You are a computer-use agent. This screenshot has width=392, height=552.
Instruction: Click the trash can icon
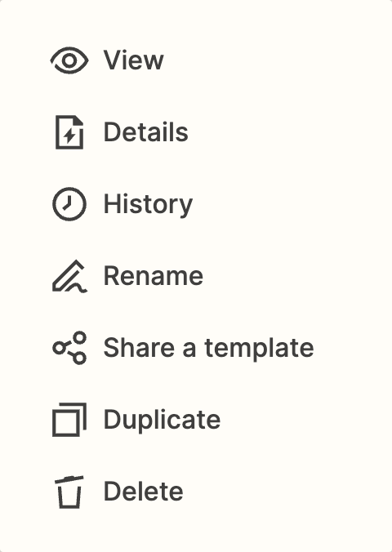coord(69,492)
